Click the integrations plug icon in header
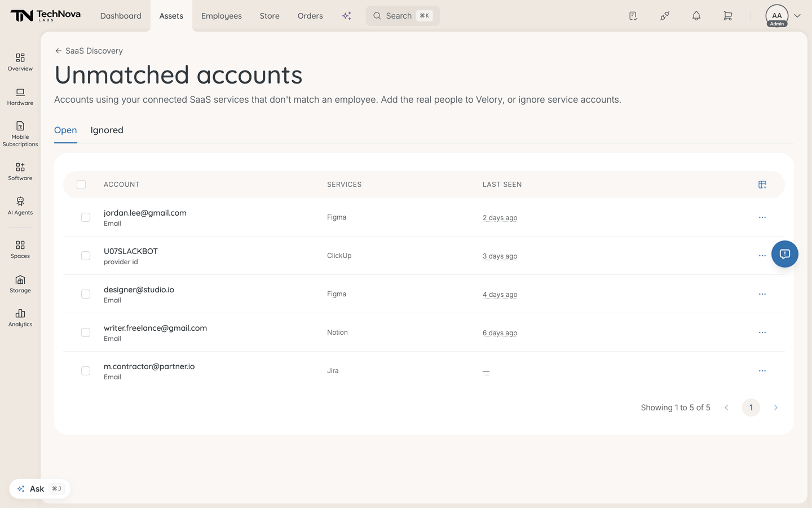Image resolution: width=812 pixels, height=508 pixels. 665,16
